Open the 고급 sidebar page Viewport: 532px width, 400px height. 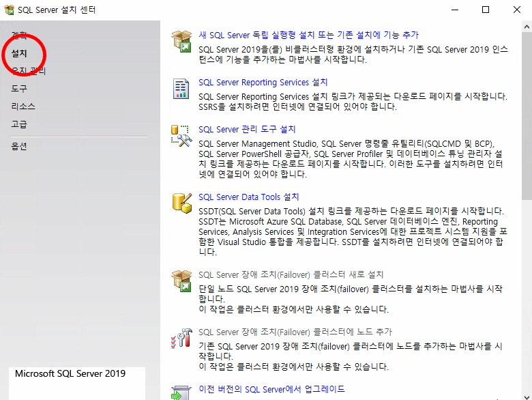18,124
